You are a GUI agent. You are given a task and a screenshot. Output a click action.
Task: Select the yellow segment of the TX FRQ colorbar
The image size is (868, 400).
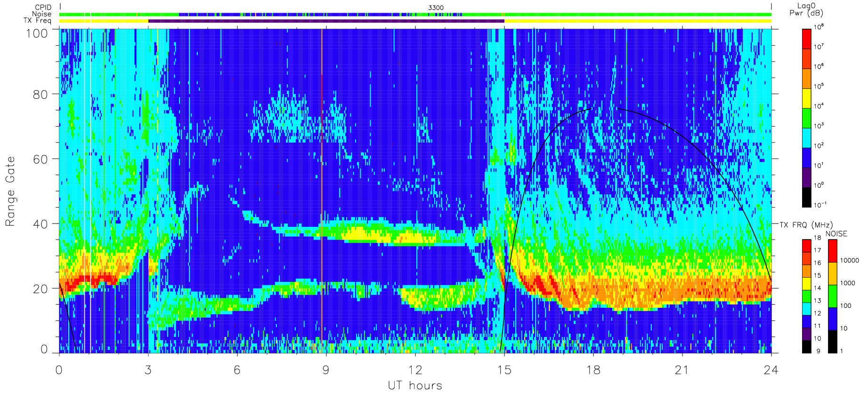point(807,283)
